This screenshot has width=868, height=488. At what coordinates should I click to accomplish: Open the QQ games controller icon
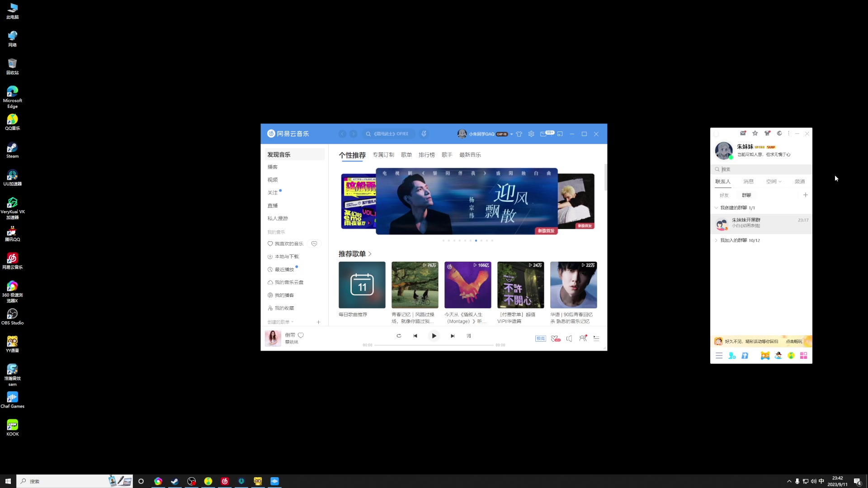click(x=765, y=356)
